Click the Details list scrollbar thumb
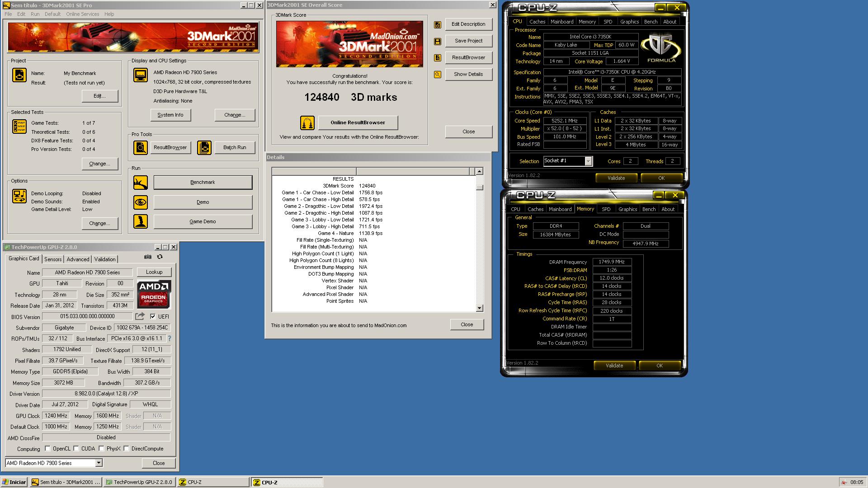 (x=480, y=188)
